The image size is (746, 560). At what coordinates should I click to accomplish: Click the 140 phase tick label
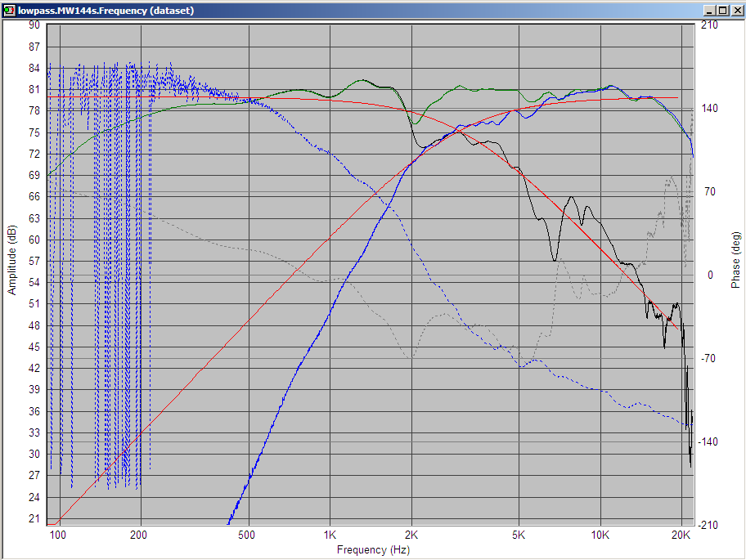(709, 109)
